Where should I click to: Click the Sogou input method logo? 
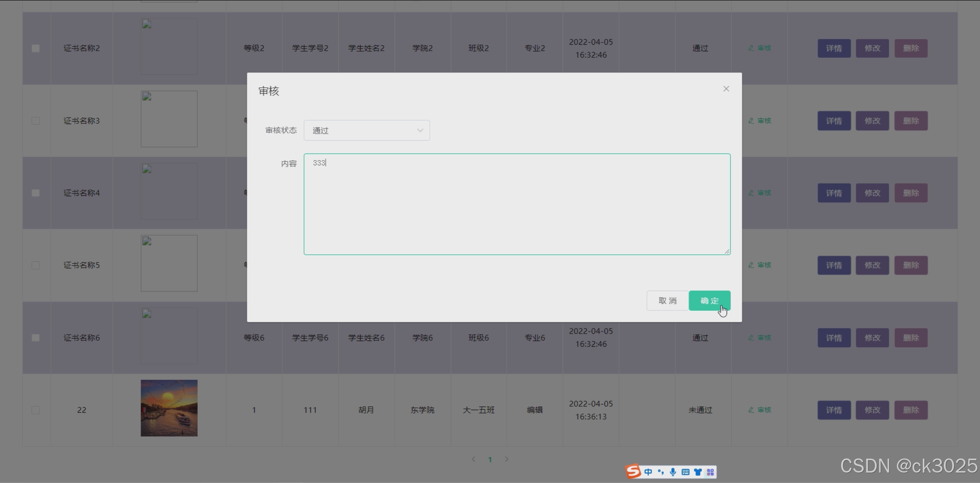633,471
